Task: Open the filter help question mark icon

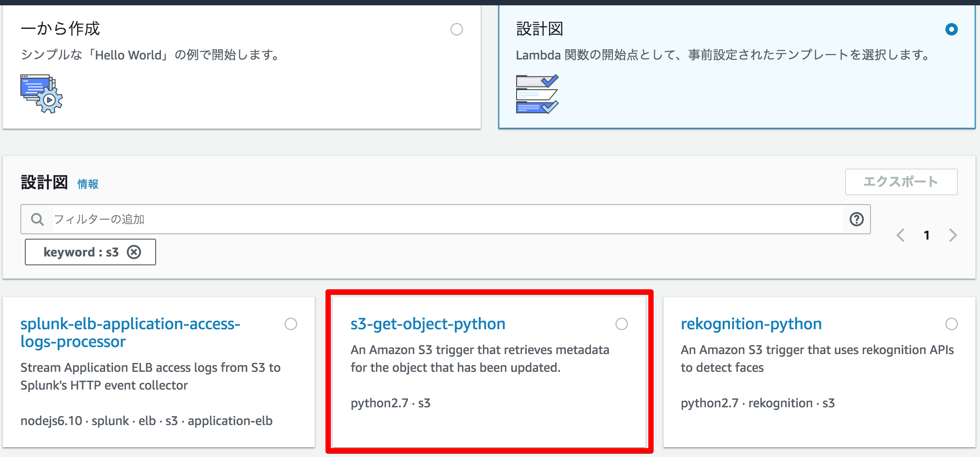Action: coord(857,219)
